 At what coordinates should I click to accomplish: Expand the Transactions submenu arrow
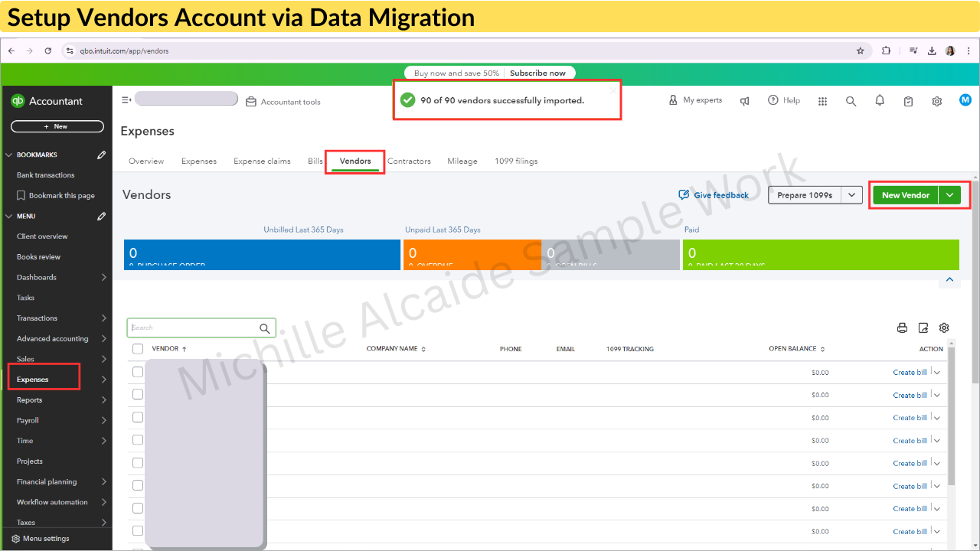point(104,318)
